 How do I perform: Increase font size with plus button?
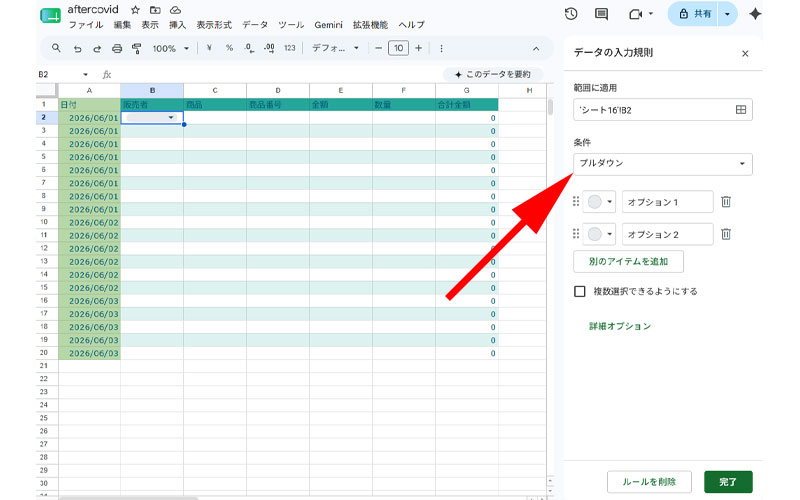click(418, 48)
